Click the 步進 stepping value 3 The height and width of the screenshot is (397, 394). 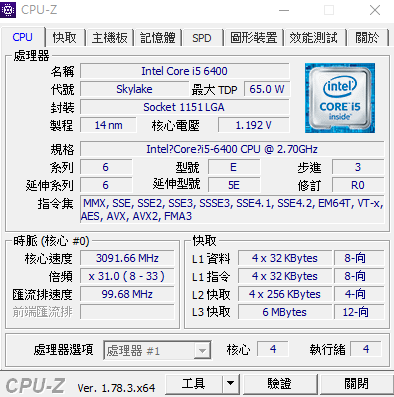click(358, 167)
